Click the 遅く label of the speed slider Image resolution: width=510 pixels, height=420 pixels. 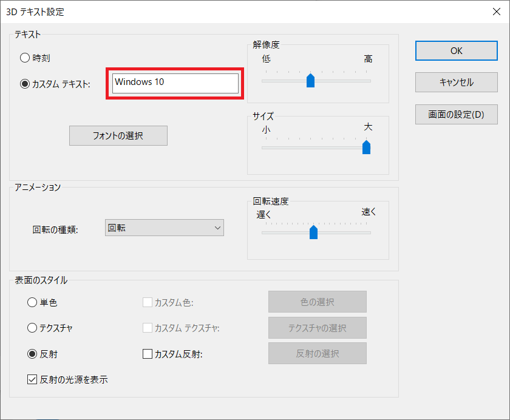(263, 214)
